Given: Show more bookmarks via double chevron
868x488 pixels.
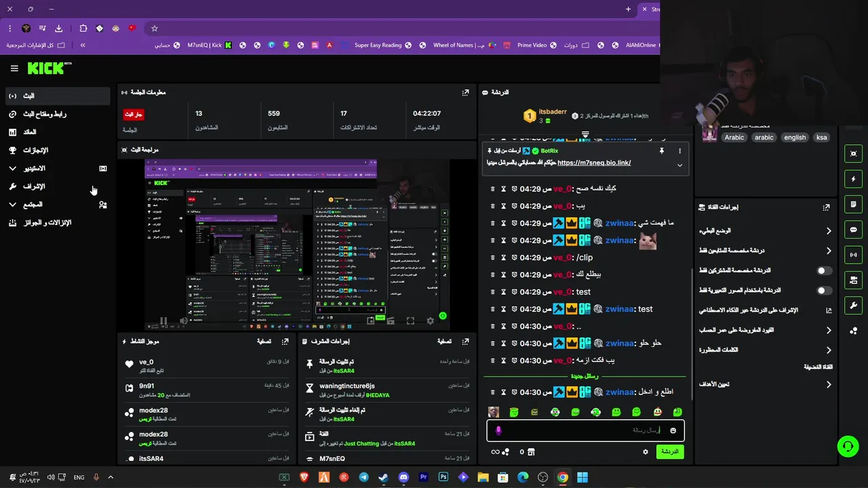Looking at the screenshot, I should pos(83,45).
